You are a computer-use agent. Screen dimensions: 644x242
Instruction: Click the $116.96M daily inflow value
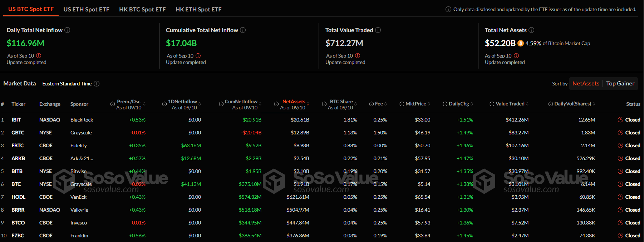25,43
